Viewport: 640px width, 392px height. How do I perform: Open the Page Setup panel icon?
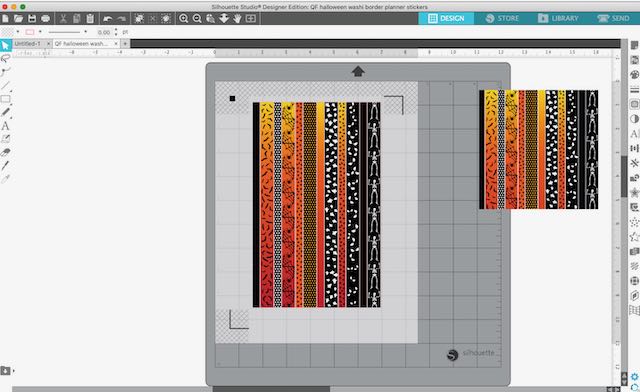(x=634, y=46)
